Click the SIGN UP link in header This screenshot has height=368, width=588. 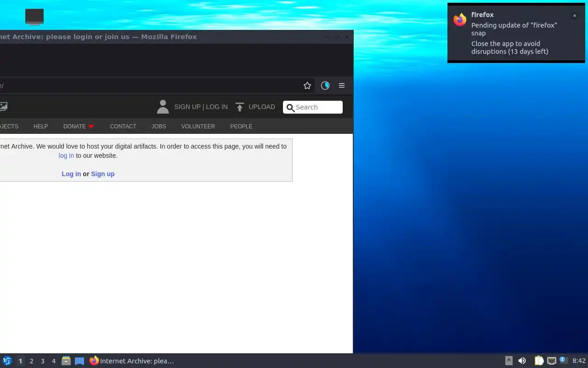click(x=187, y=107)
